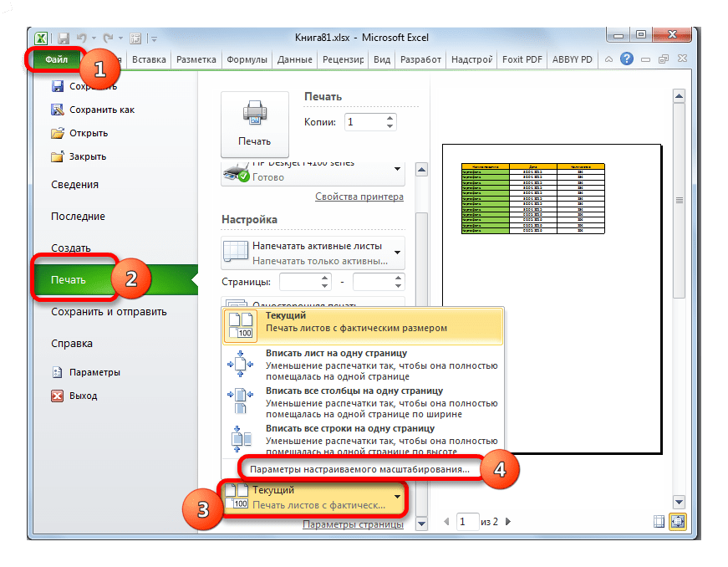Click the preview scrollbar down arrow
Viewport: 728px width, 567px height.
(679, 502)
